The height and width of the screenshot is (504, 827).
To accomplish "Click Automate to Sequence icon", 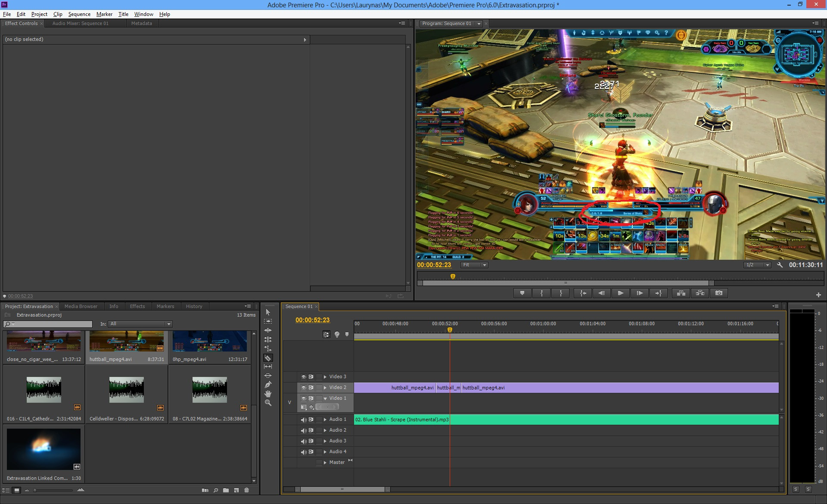I will point(205,490).
